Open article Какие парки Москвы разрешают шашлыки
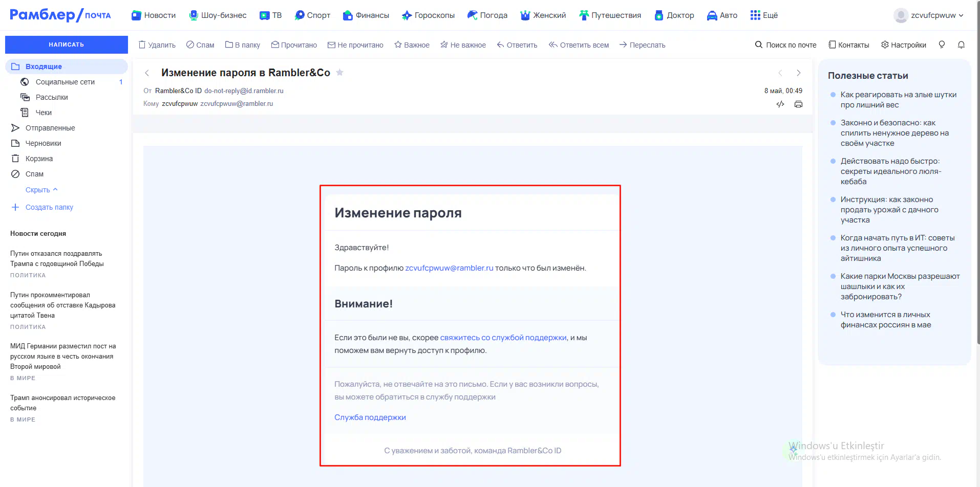Screen dimensions: 980x487 pyautogui.click(x=900, y=286)
